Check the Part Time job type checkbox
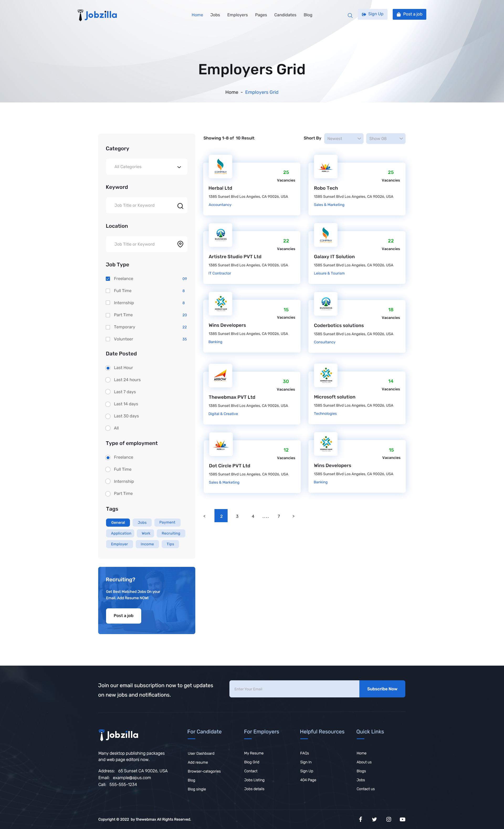Viewport: 504px width, 829px height. (x=108, y=315)
